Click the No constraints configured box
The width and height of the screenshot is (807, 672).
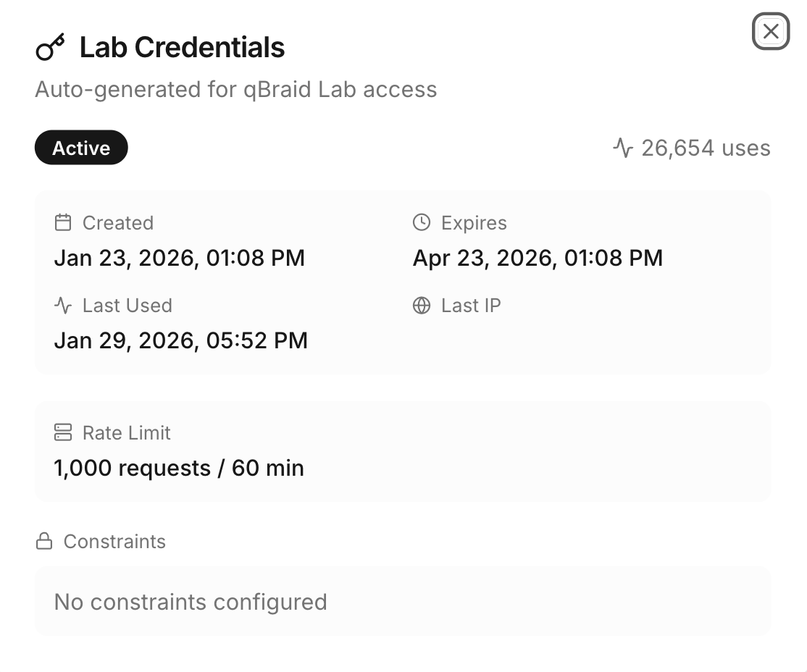click(x=402, y=602)
